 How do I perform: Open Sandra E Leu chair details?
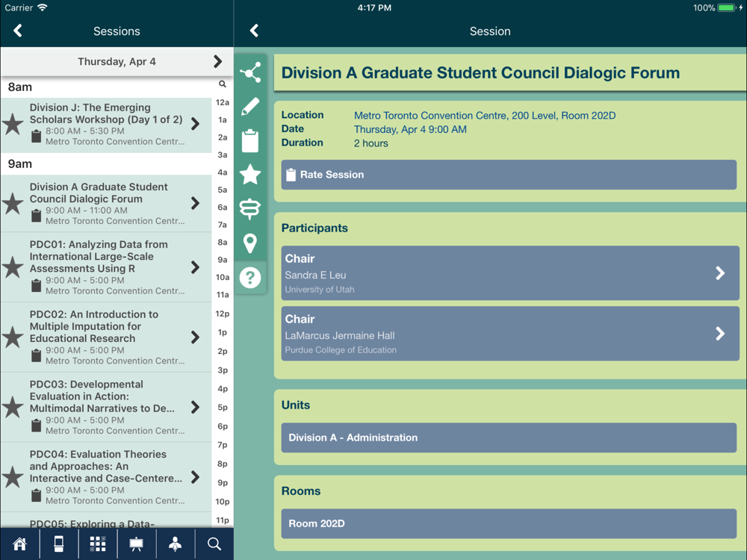point(509,273)
